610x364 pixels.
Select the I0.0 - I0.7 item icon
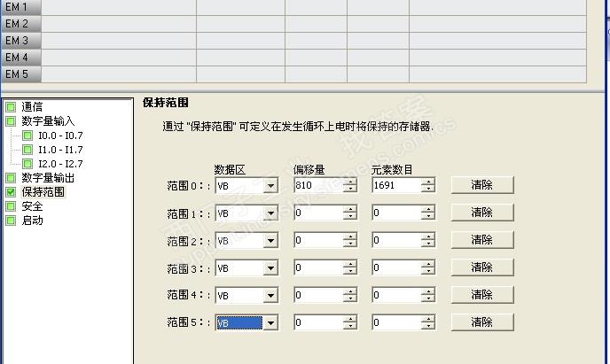click(27, 136)
